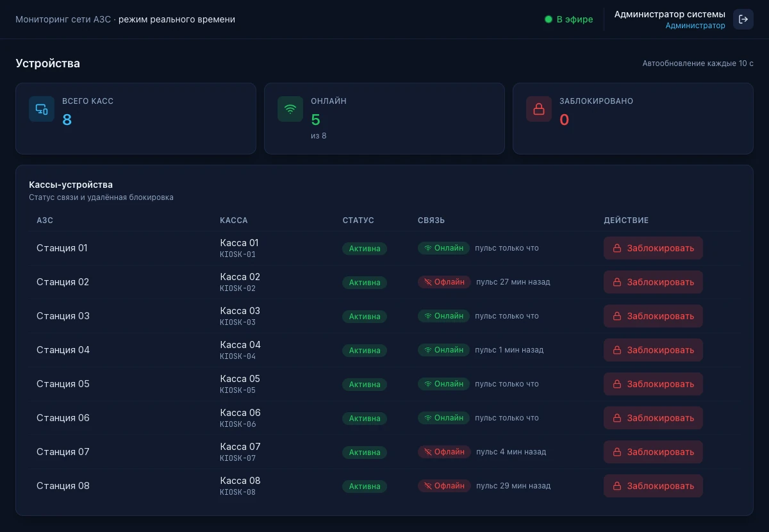Click Активна status badge for Касса 06

pyautogui.click(x=365, y=419)
